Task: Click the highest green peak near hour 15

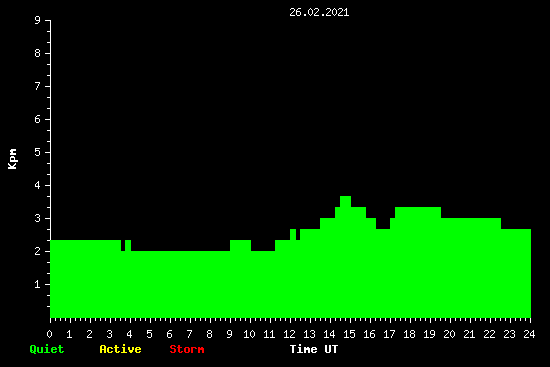Action: [x=346, y=201]
